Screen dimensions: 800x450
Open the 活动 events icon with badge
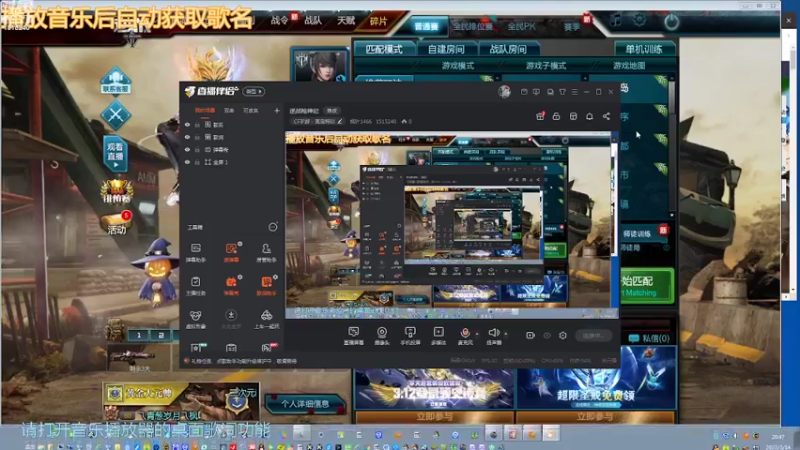(x=116, y=223)
